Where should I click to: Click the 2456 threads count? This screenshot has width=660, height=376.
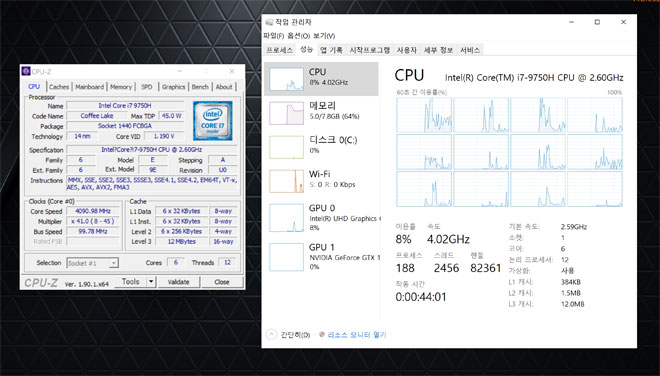(446, 268)
